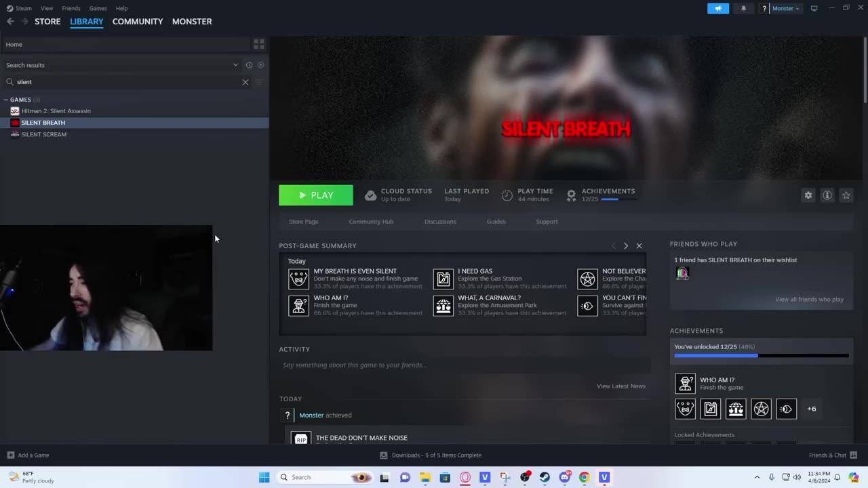The width and height of the screenshot is (868, 488).
Task: Mark SILENT BREATH as favorite with star icon
Action: pyautogui.click(x=846, y=195)
